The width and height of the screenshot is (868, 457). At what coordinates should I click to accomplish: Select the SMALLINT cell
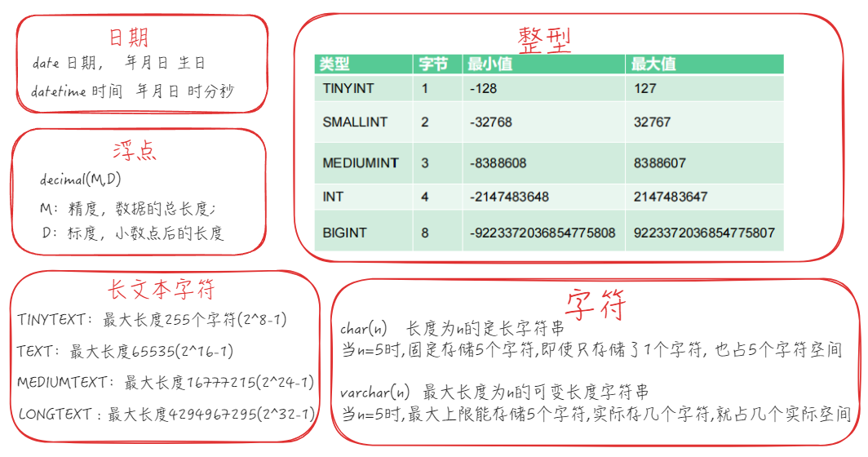click(x=363, y=122)
